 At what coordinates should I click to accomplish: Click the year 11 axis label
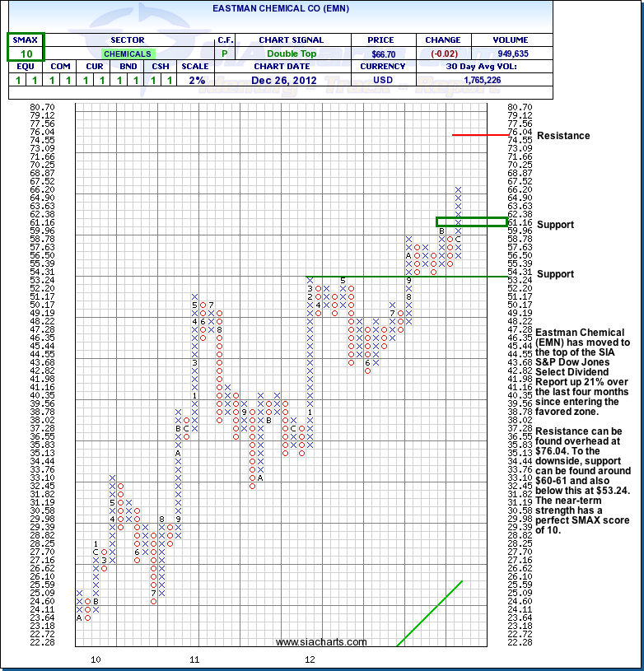pyautogui.click(x=194, y=659)
